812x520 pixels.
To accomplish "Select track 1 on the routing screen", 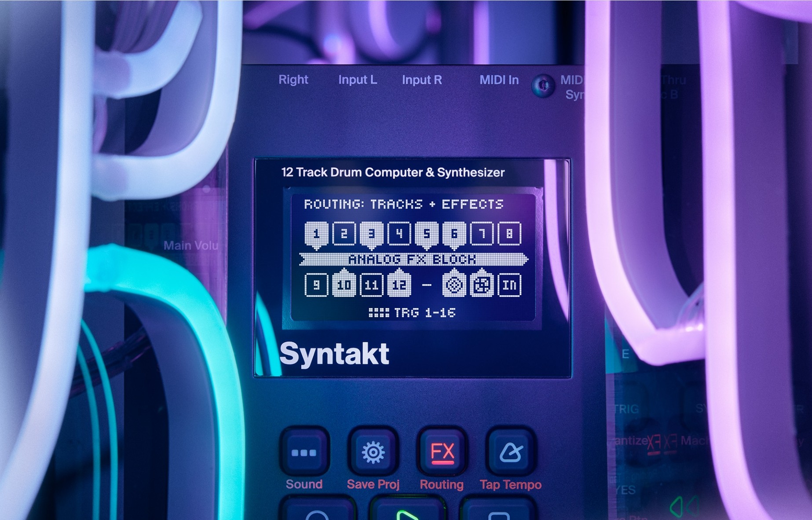I will 316,235.
